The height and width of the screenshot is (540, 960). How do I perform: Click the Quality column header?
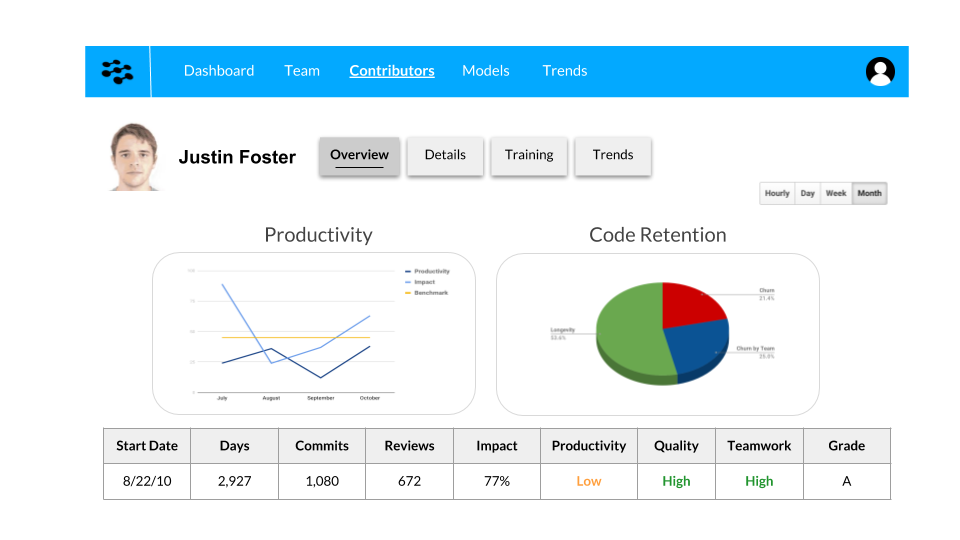pos(677,446)
